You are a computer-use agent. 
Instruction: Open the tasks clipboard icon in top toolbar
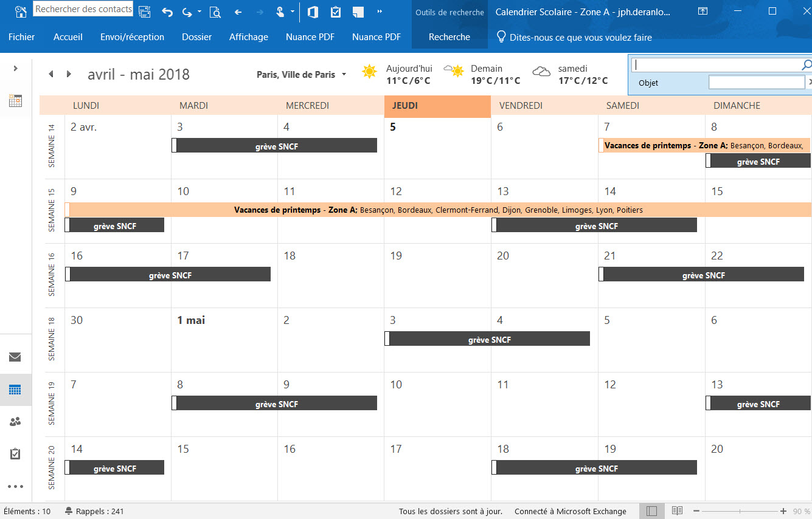[336, 12]
